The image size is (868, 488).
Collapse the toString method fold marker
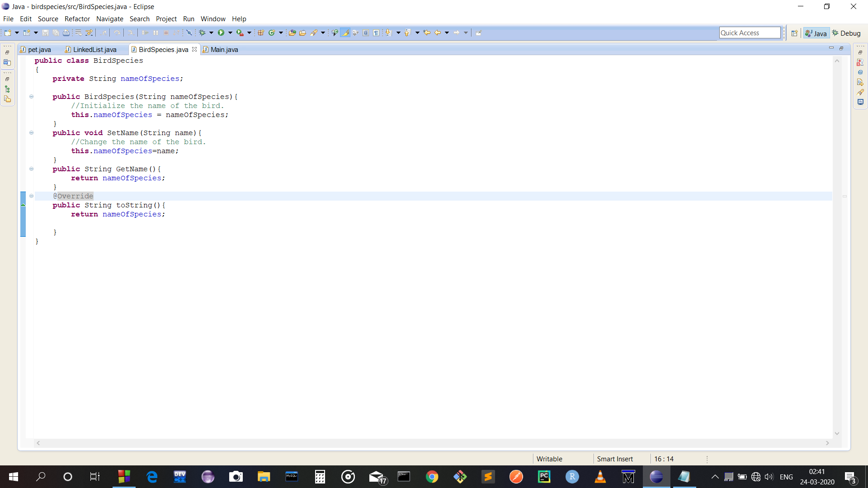click(31, 196)
